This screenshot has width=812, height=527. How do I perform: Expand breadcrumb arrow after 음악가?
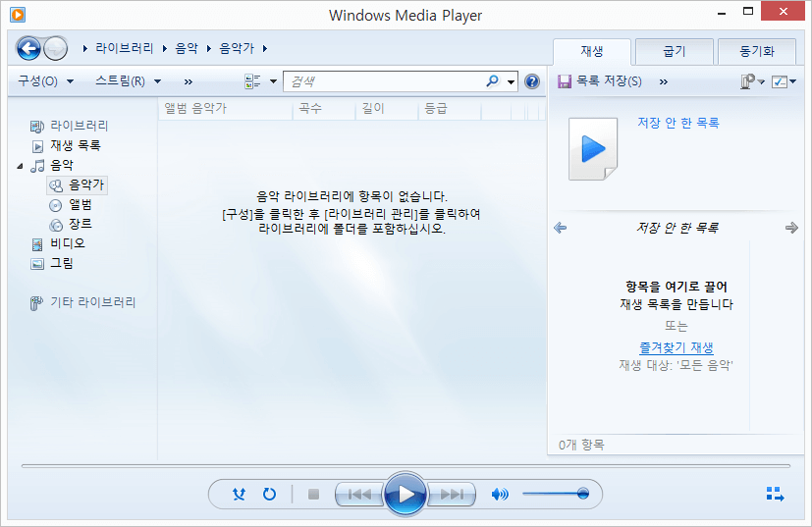click(x=265, y=49)
